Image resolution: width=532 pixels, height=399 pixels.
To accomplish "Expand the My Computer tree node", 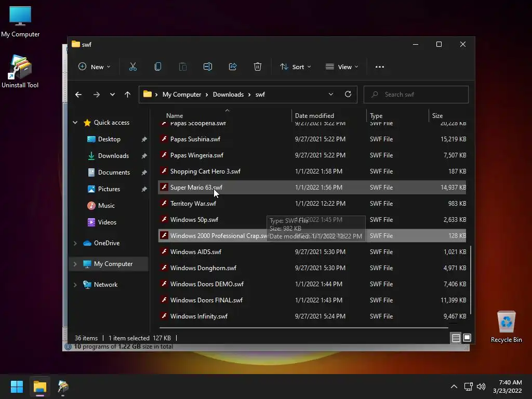I will pos(75,263).
